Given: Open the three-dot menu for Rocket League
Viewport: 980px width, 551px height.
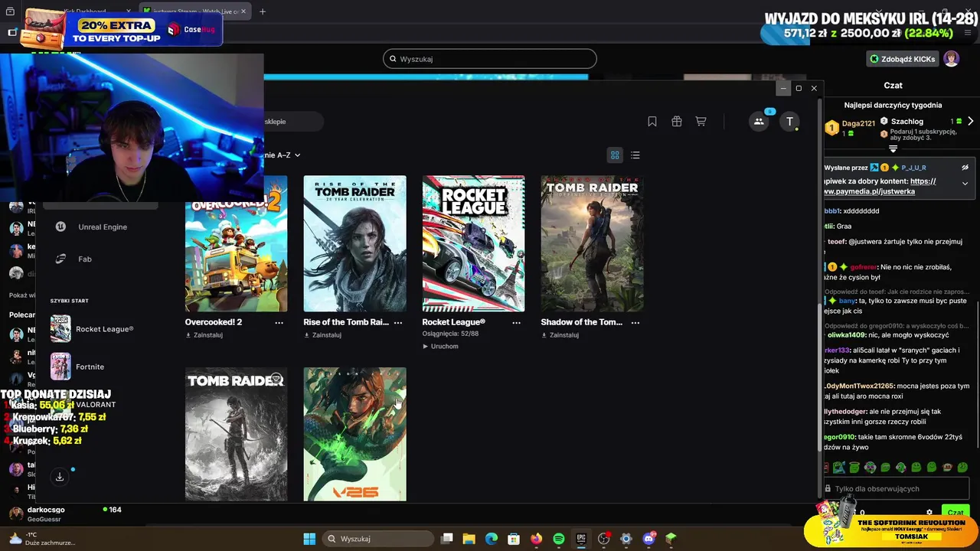Looking at the screenshot, I should (517, 323).
